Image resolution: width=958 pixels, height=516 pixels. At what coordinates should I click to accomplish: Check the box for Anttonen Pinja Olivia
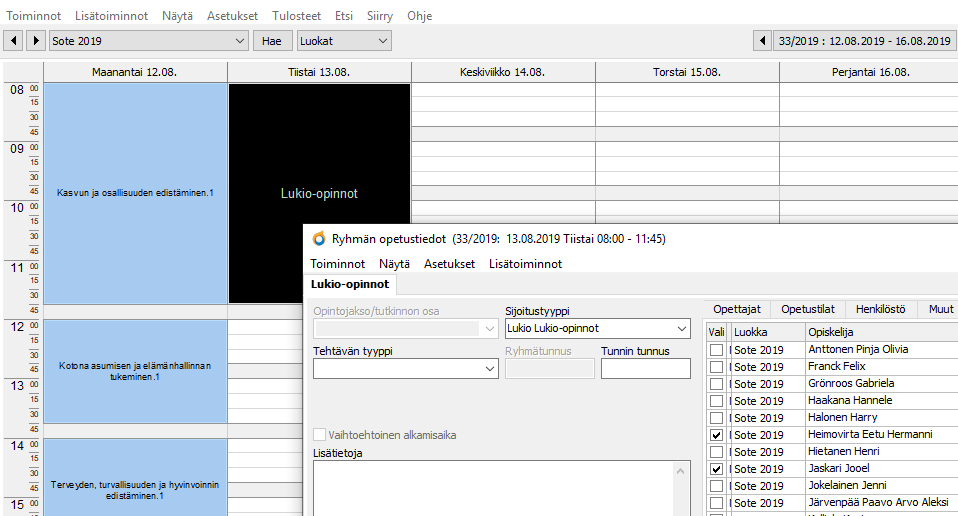coord(716,350)
